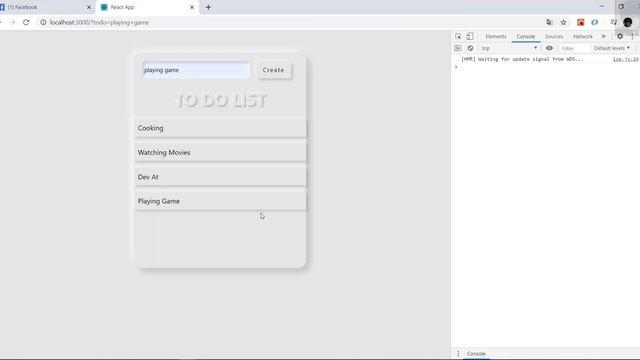Show the console sidebar icon
The height and width of the screenshot is (360, 640).
pos(458,48)
